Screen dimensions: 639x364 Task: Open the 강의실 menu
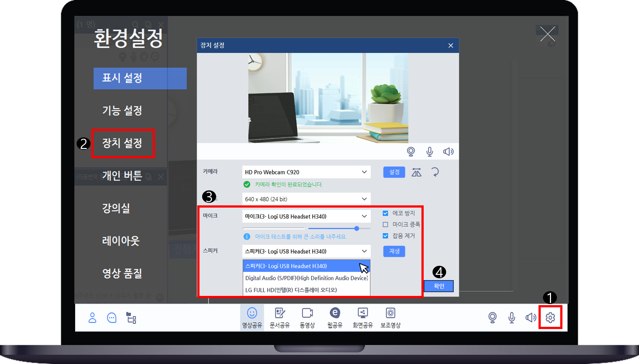116,208
